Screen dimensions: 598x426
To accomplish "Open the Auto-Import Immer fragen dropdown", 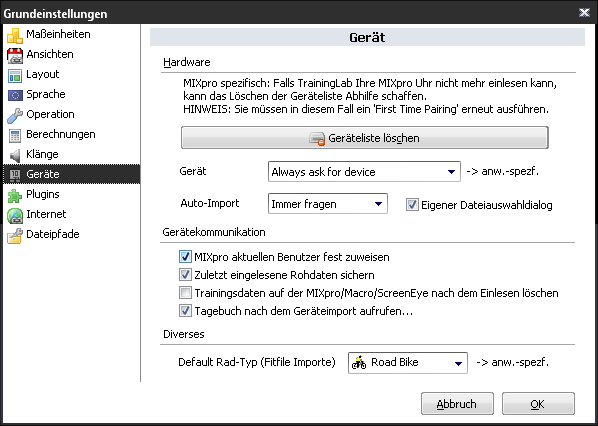I will pos(328,204).
